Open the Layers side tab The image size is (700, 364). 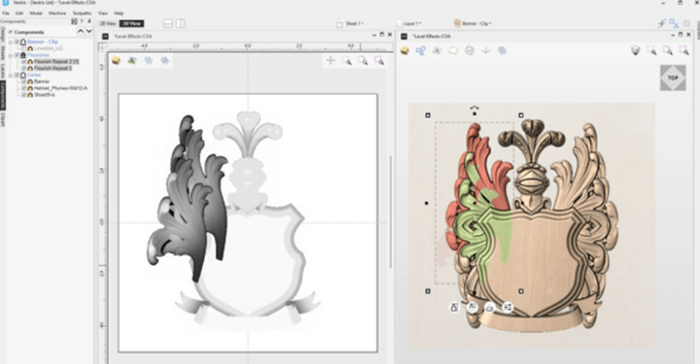click(x=3, y=71)
